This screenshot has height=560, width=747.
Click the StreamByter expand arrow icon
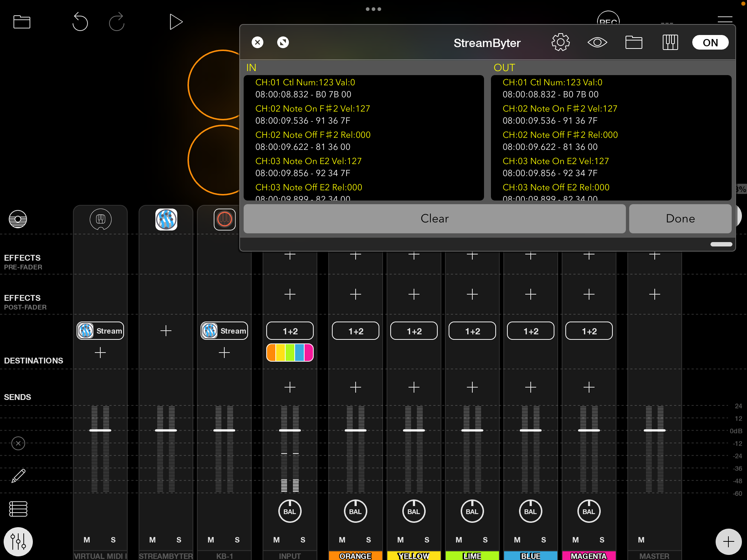(283, 42)
